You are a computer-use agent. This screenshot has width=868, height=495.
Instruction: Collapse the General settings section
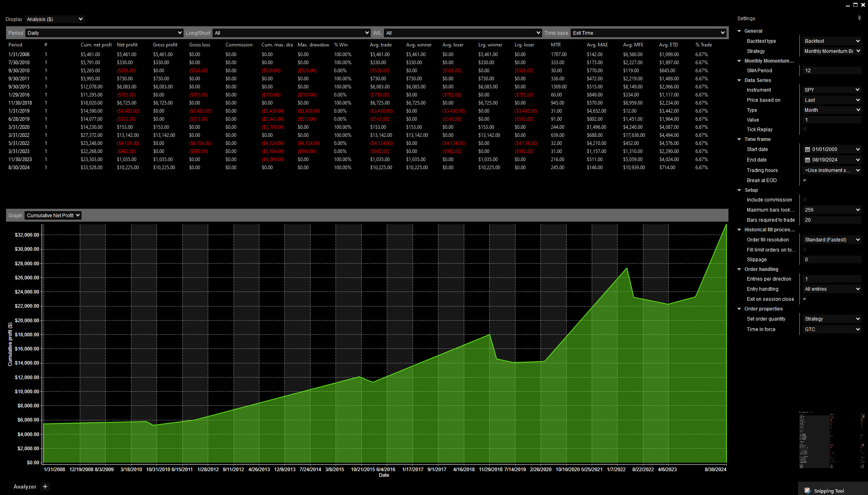pos(739,31)
